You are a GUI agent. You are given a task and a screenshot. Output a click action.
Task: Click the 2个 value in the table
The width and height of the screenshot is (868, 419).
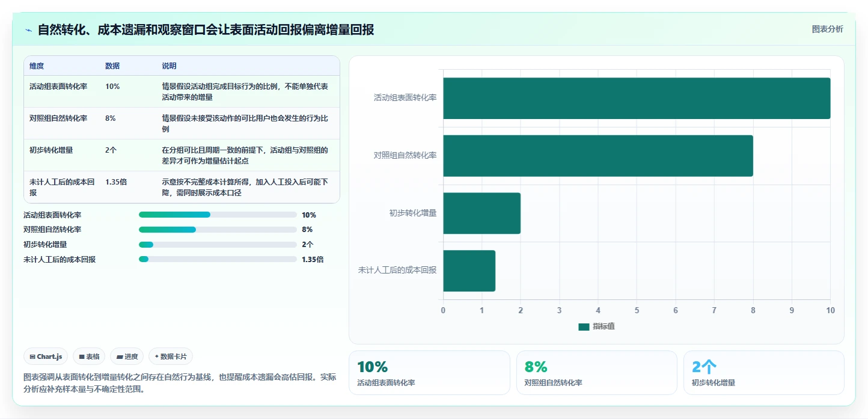click(x=111, y=150)
